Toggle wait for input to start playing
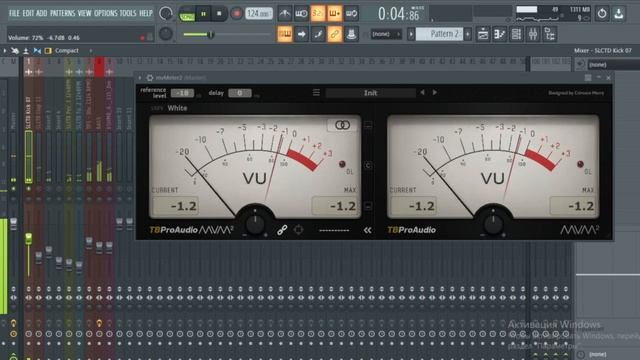 click(x=301, y=14)
